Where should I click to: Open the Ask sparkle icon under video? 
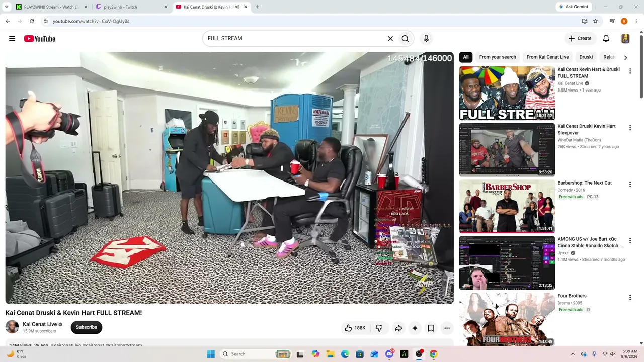415,328
